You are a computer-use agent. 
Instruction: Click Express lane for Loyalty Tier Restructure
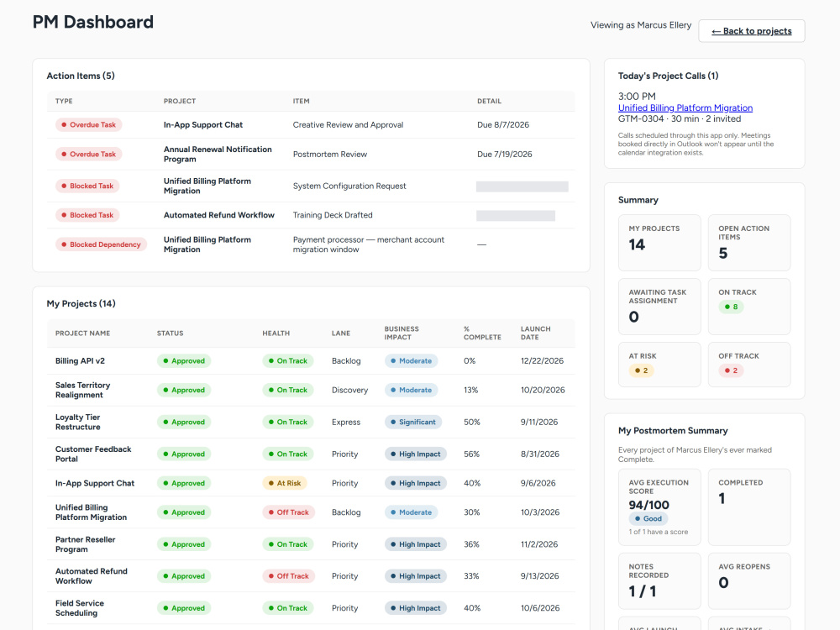tap(346, 423)
